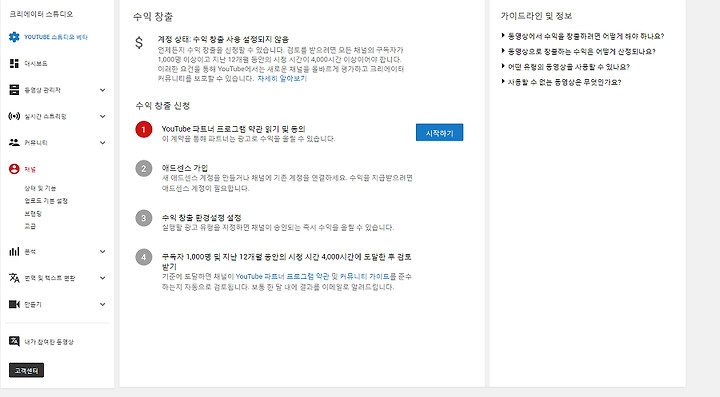Expand the 번역 및 텍스트 변환 chevron

coord(102,278)
